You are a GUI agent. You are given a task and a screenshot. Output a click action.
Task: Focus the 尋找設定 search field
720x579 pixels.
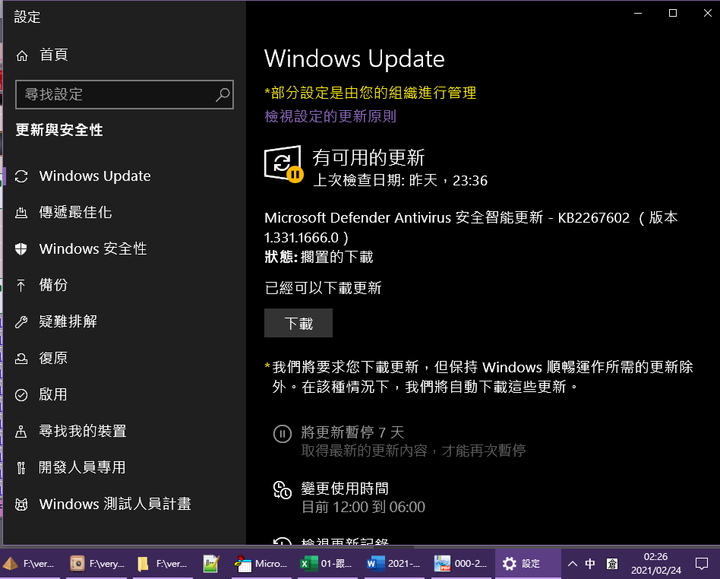tap(124, 95)
